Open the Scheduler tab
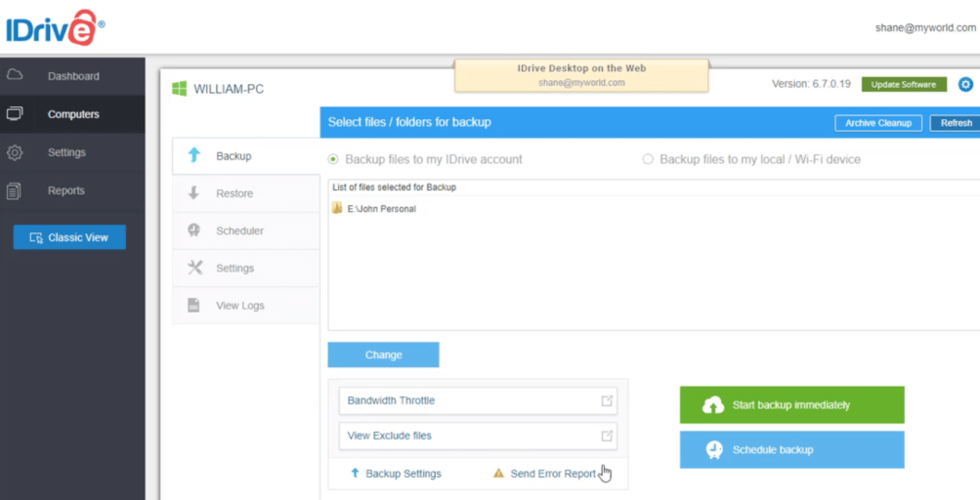Image resolution: width=980 pixels, height=500 pixels. 239,230
